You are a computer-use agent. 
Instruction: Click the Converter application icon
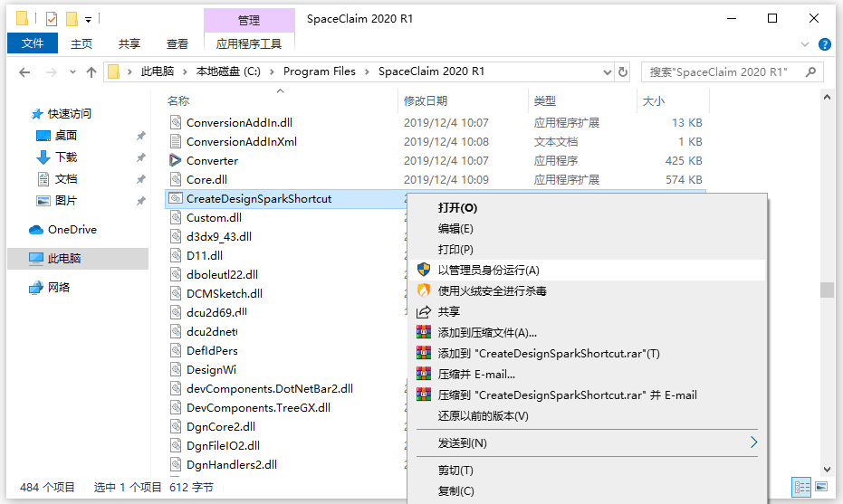175,160
